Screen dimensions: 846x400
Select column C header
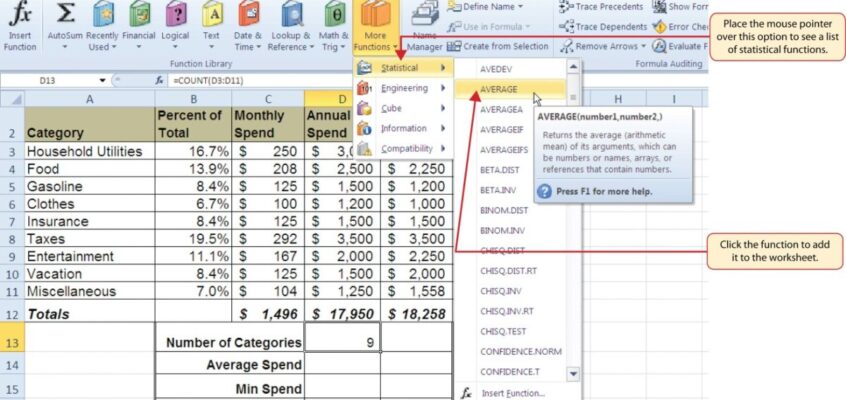click(x=268, y=99)
